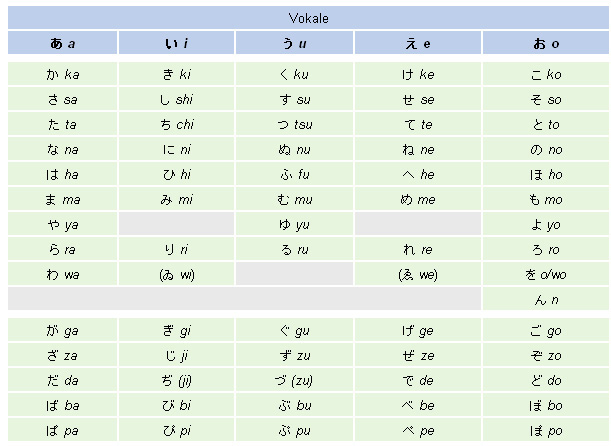The width and height of the screenshot is (611, 446).
Task: Select the う u column header
Action: pyautogui.click(x=294, y=43)
